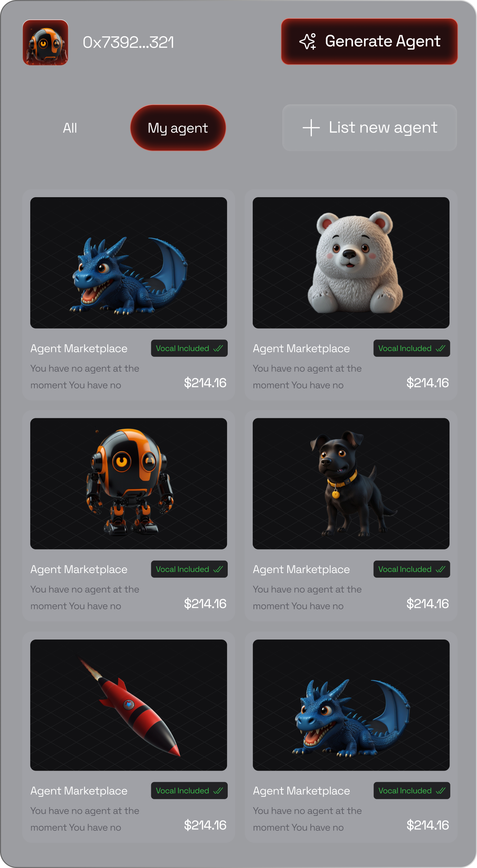Click the sparkle icon in Generate Agent

pos(308,41)
